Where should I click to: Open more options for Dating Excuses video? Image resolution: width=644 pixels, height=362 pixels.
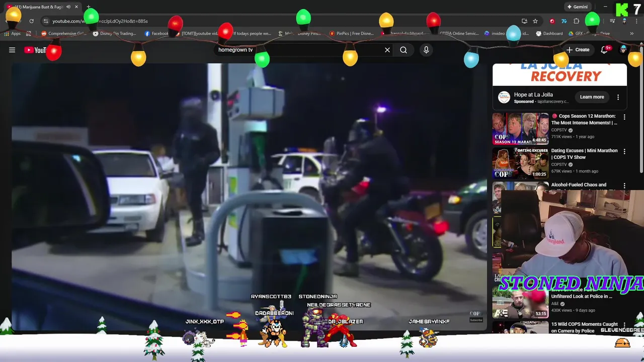(x=624, y=151)
